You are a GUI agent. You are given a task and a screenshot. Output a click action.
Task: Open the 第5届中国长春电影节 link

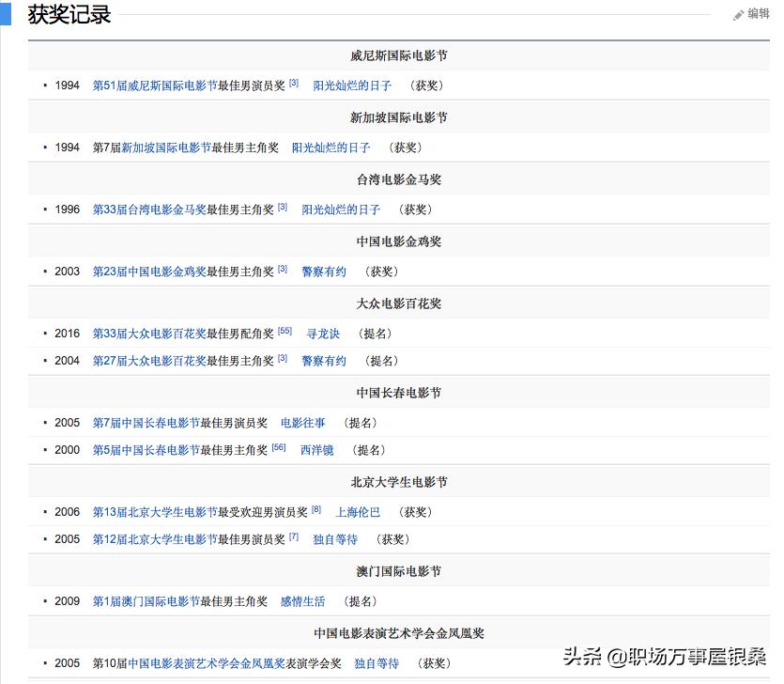pyautogui.click(x=146, y=450)
